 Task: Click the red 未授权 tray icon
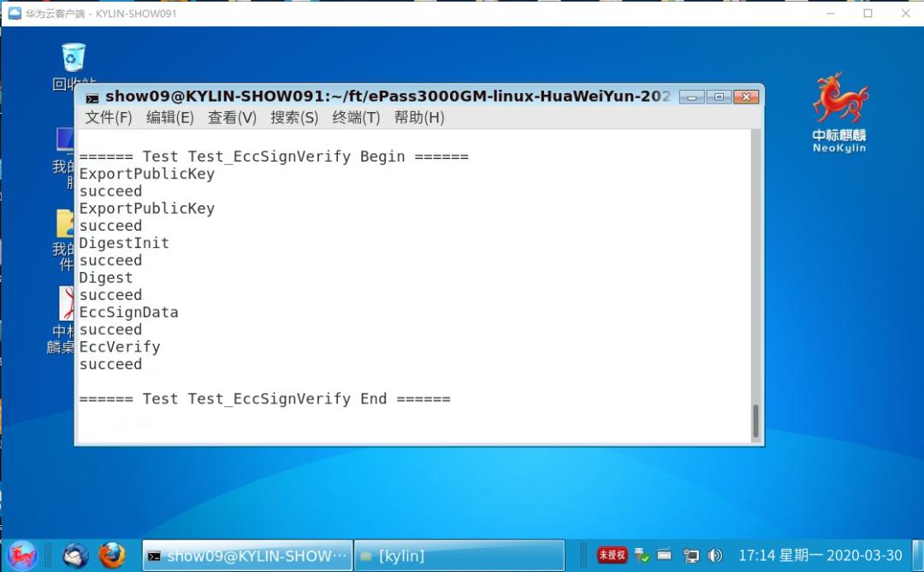click(613, 555)
